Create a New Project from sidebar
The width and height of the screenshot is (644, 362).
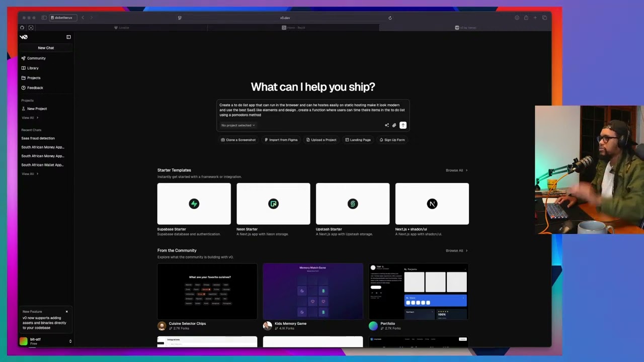coord(37,109)
